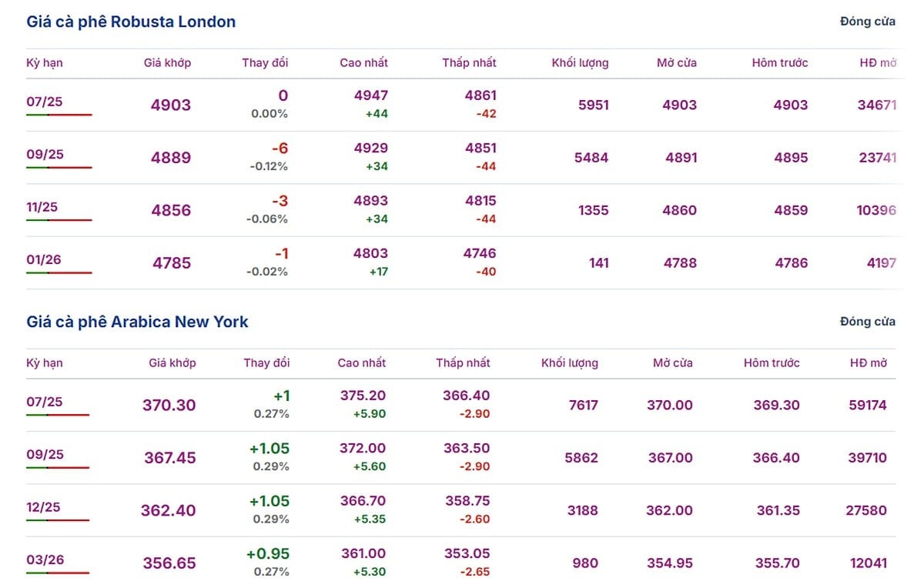This screenshot has width=924, height=588.
Task: Open the 07/25 Robusta London contract
Action: (x=45, y=102)
